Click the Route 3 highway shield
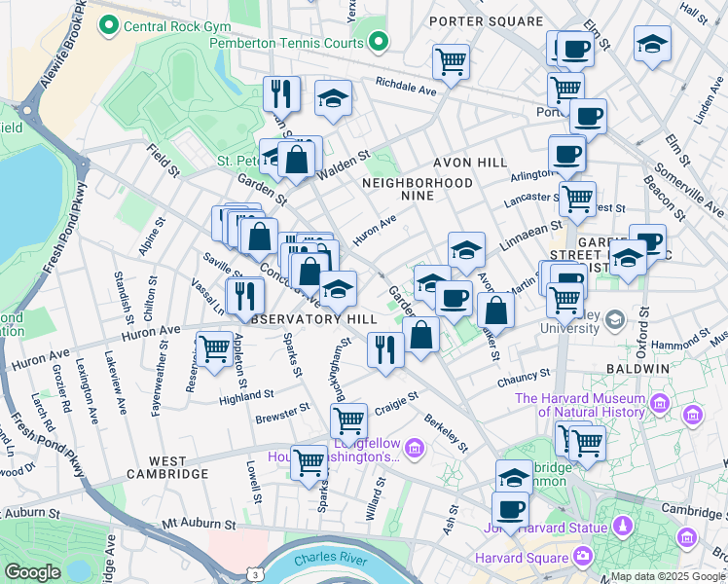The image size is (728, 584). (x=255, y=575)
